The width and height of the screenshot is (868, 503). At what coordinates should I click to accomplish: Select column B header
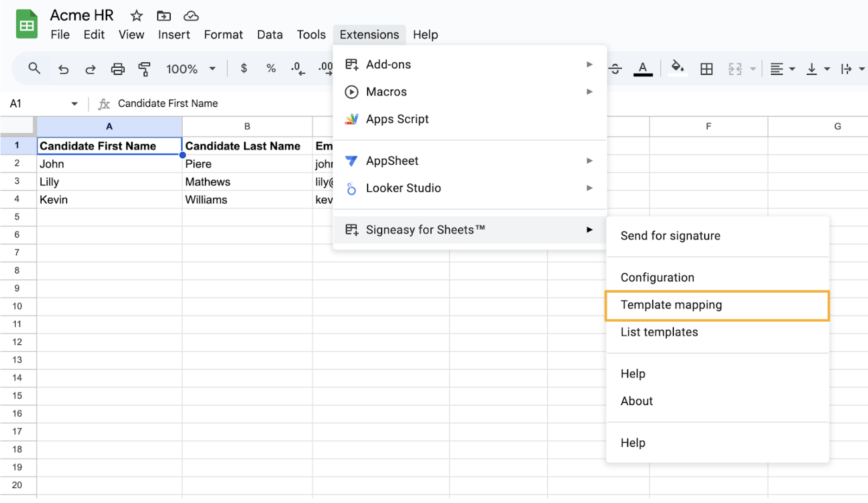(247, 126)
